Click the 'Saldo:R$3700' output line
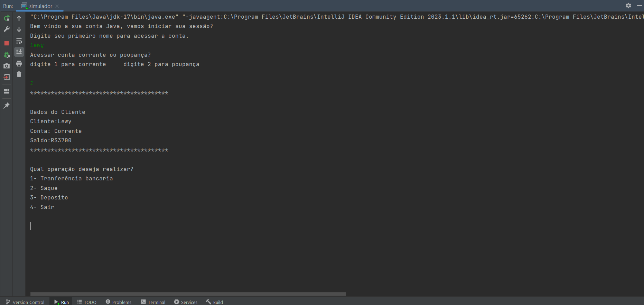The height and width of the screenshot is (305, 644). 51,141
